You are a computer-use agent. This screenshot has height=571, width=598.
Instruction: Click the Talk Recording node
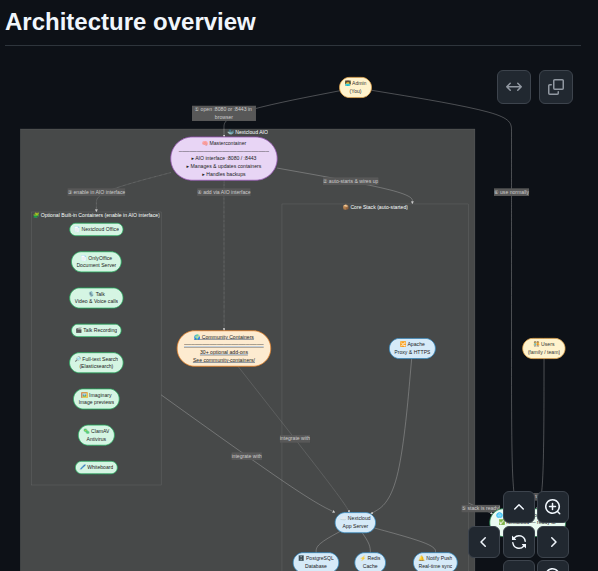(96, 330)
